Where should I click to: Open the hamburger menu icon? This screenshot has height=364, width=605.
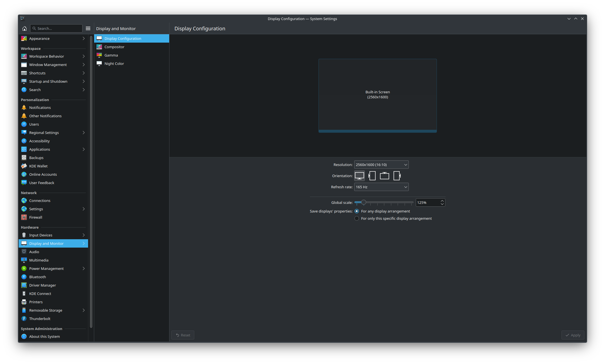[88, 28]
